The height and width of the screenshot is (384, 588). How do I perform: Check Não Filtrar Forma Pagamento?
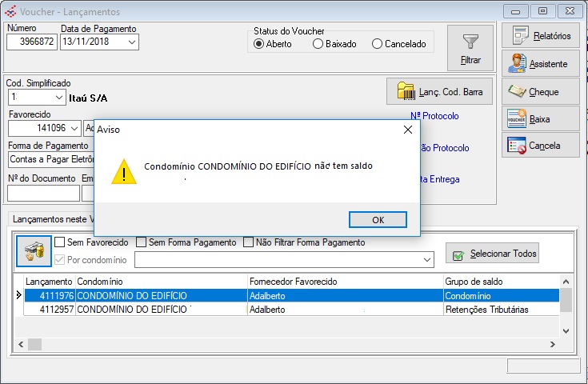249,242
